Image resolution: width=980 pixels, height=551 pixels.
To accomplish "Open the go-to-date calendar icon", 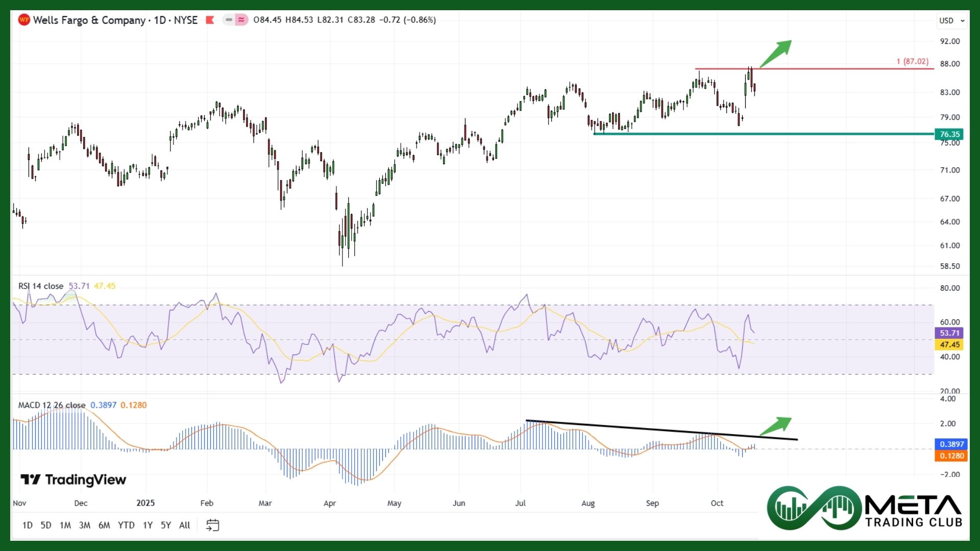I will point(212,525).
